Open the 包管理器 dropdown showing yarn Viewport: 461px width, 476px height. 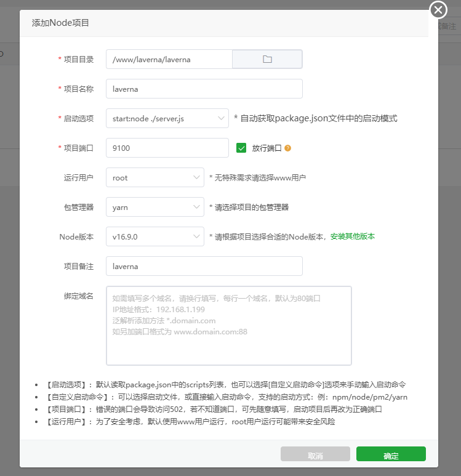pyautogui.click(x=154, y=207)
